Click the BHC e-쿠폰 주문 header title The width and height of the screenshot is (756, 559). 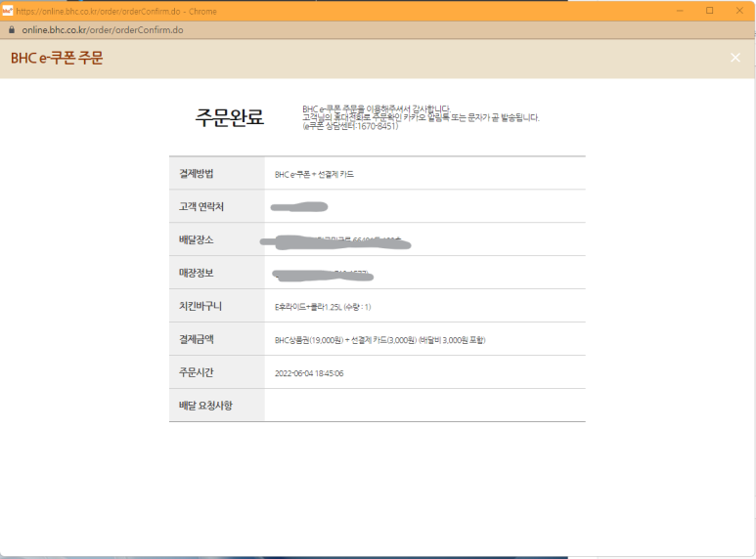[x=57, y=58]
